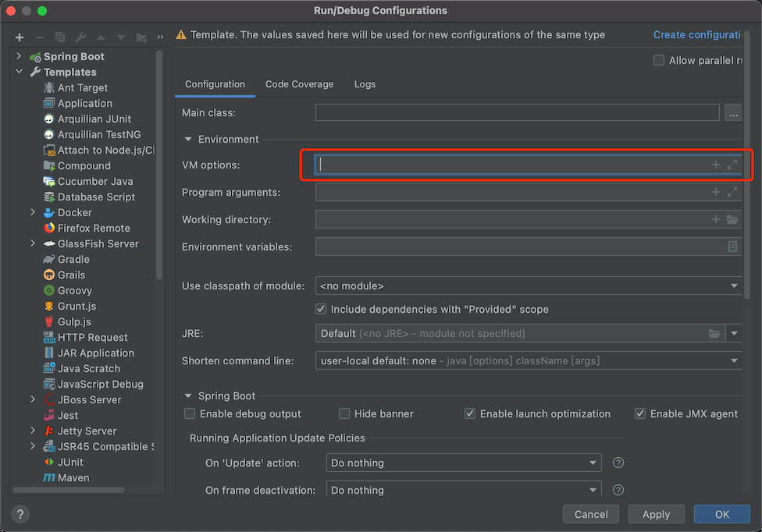The image size is (762, 532).
Task: Click inside the Program arguments field
Action: (x=507, y=192)
